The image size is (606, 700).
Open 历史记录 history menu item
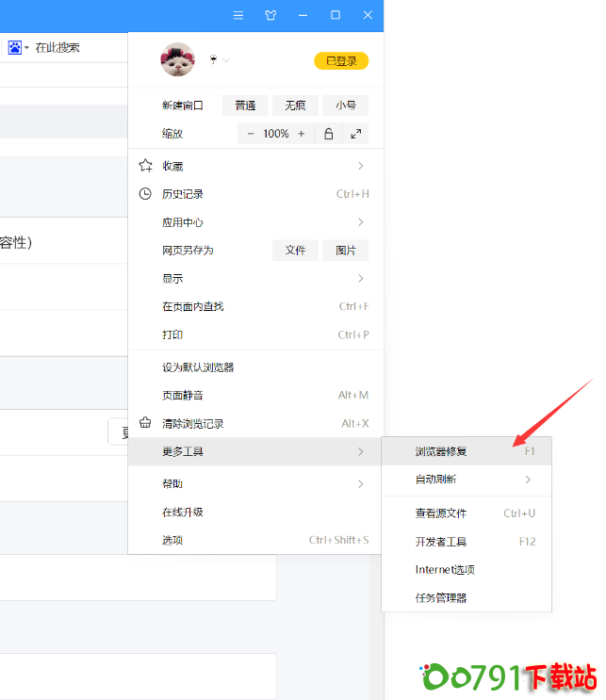[x=256, y=194]
